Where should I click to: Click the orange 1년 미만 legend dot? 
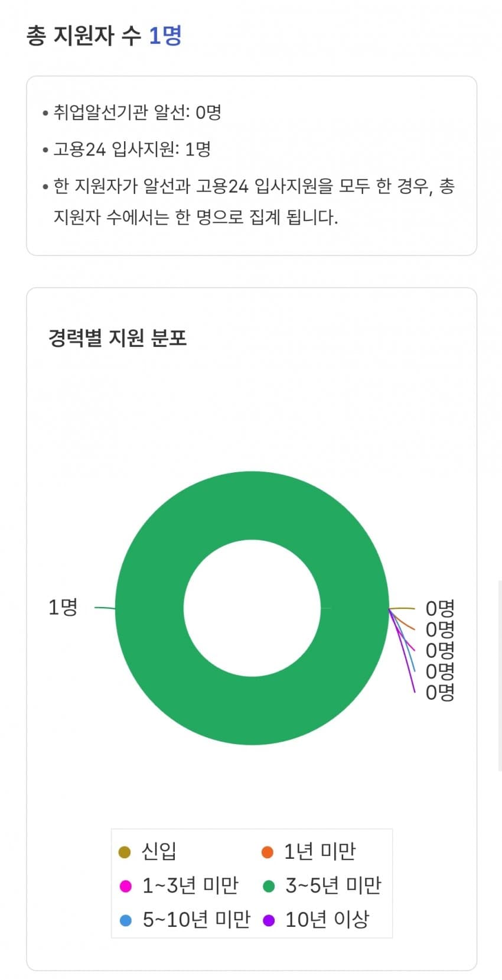coord(268,852)
